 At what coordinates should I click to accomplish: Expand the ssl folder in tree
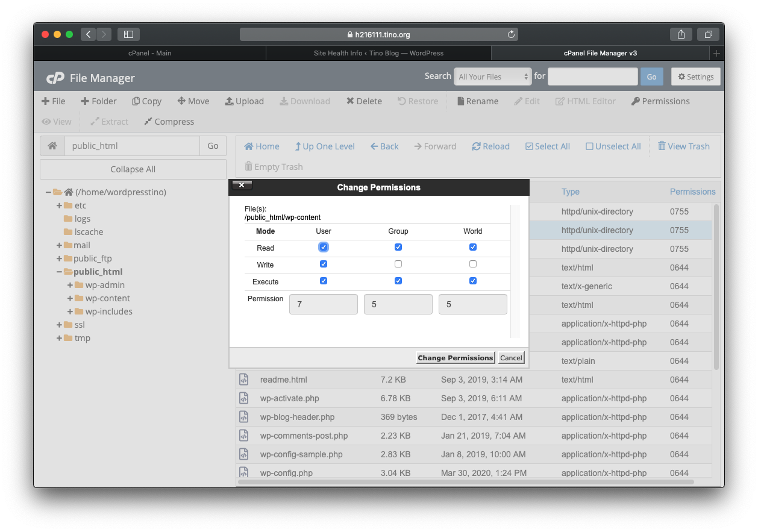(59, 325)
